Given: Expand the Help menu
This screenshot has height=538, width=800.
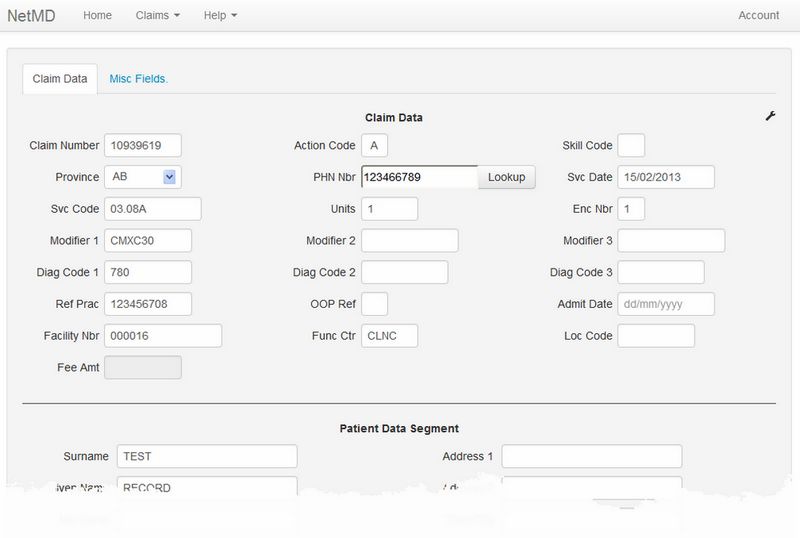Looking at the screenshot, I should coord(220,15).
